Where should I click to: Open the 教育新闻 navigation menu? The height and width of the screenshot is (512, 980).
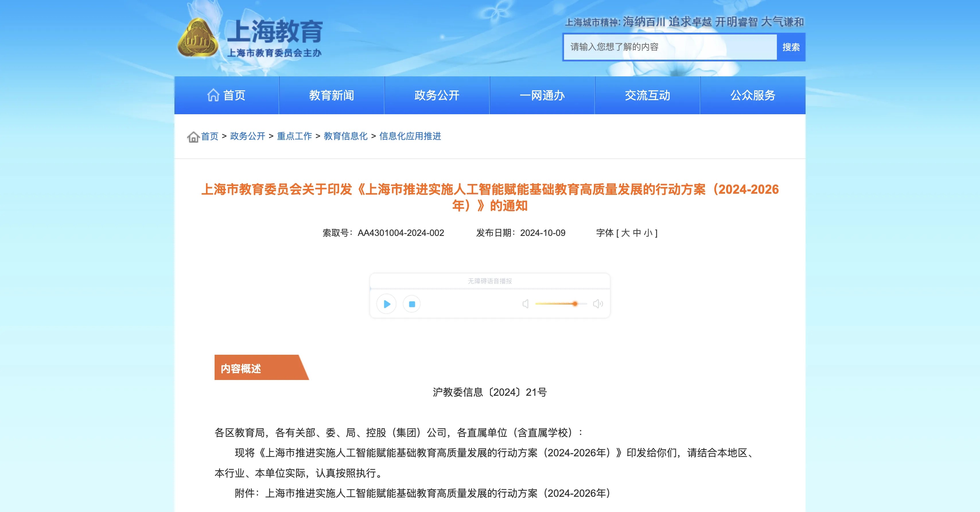coord(331,95)
